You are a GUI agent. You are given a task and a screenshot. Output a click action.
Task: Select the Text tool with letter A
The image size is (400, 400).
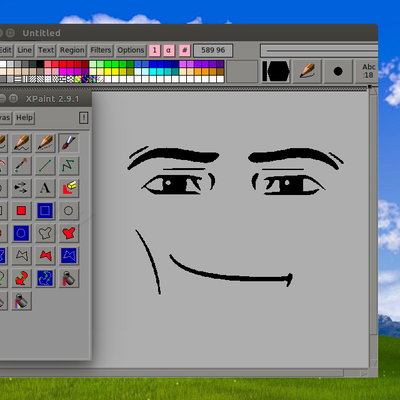coord(45,188)
